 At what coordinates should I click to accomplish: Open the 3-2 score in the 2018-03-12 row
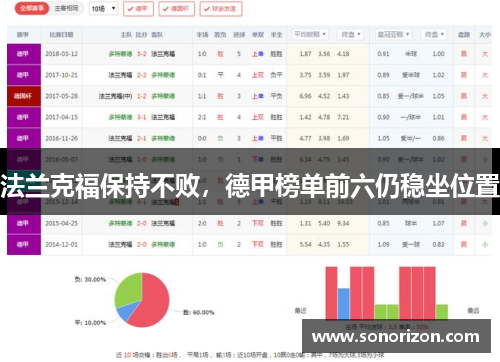142,54
